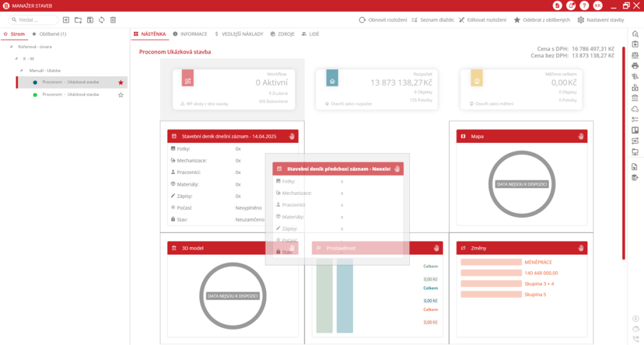644x345 pixels.
Task: Collapse the K - M tree node
Action: click(17, 58)
